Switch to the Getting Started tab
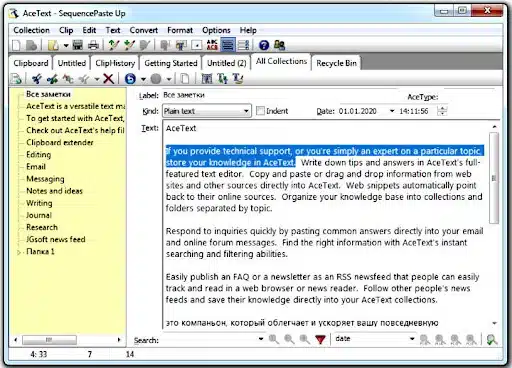 coord(171,63)
